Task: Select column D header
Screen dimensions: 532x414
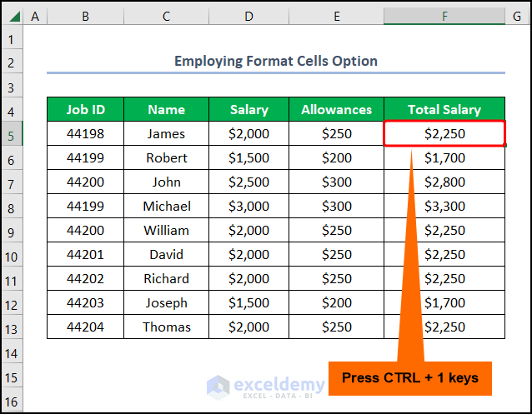Action: coord(249,16)
